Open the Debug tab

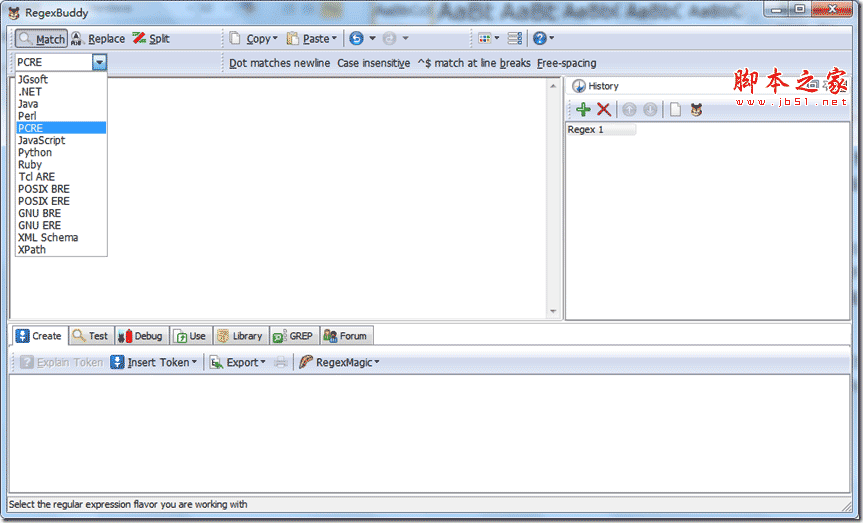coord(141,335)
